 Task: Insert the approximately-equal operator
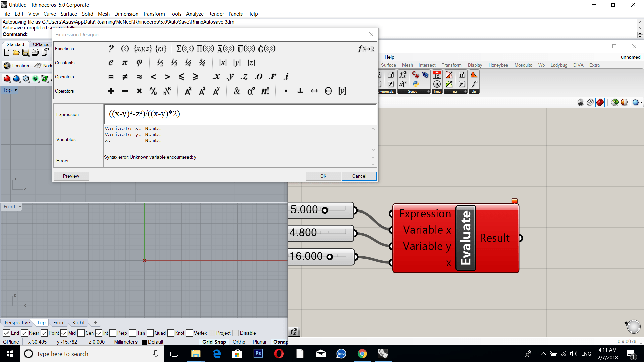click(x=139, y=77)
